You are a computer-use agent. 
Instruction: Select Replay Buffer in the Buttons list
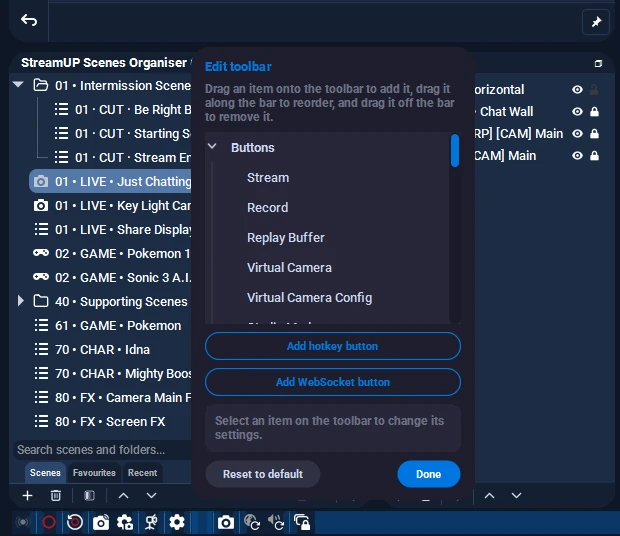point(286,238)
